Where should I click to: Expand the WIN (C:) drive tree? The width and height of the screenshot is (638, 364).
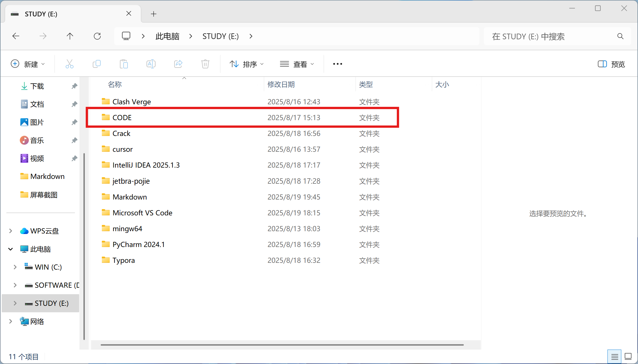click(x=15, y=267)
